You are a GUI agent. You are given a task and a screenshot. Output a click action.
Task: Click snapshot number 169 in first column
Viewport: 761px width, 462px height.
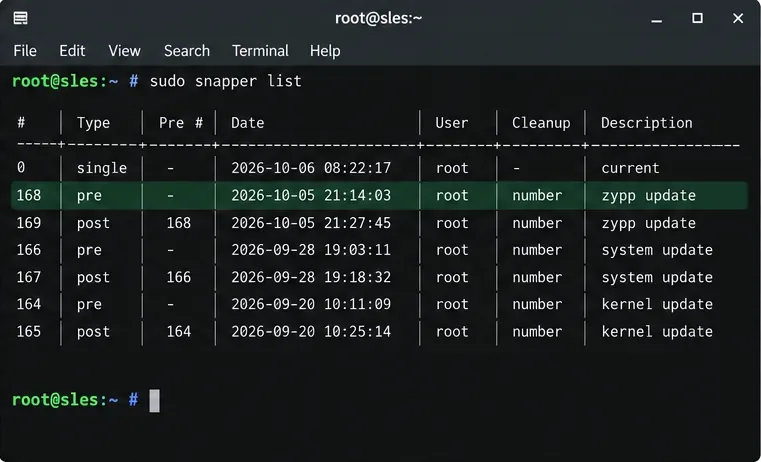[29, 223]
